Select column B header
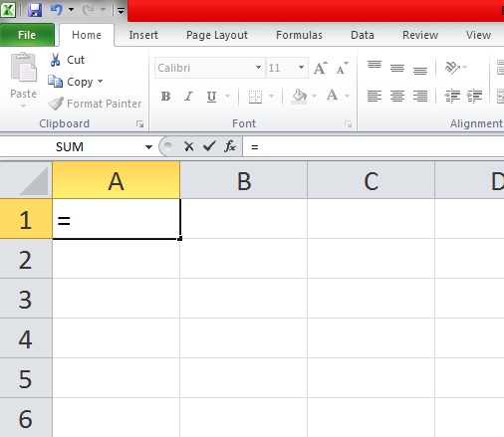Viewport: 504px width, 437px height. pyautogui.click(x=244, y=180)
